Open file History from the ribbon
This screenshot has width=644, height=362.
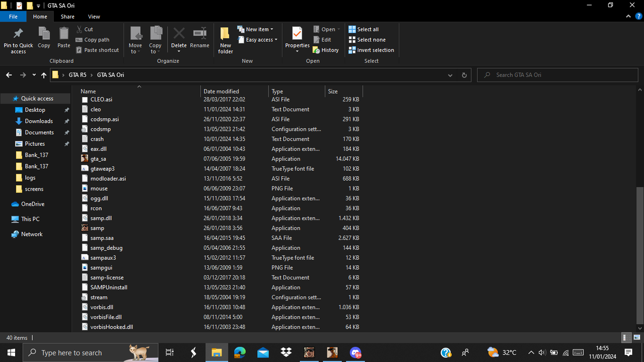(x=326, y=50)
